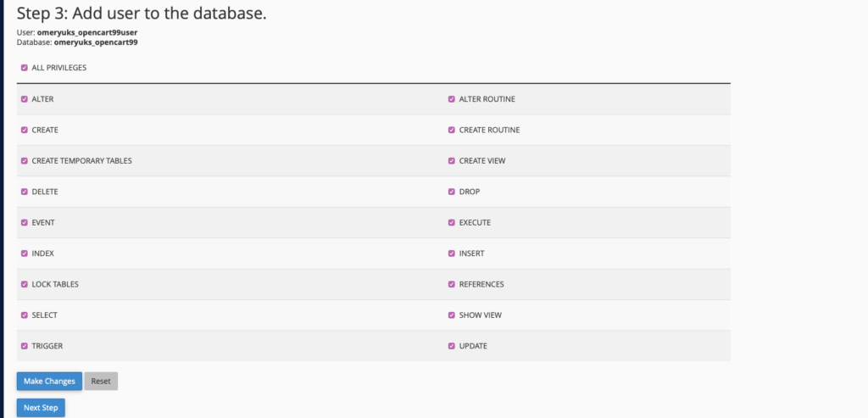Toggle the CREATE ROUTINE checkbox
The height and width of the screenshot is (418, 868).
tap(452, 130)
